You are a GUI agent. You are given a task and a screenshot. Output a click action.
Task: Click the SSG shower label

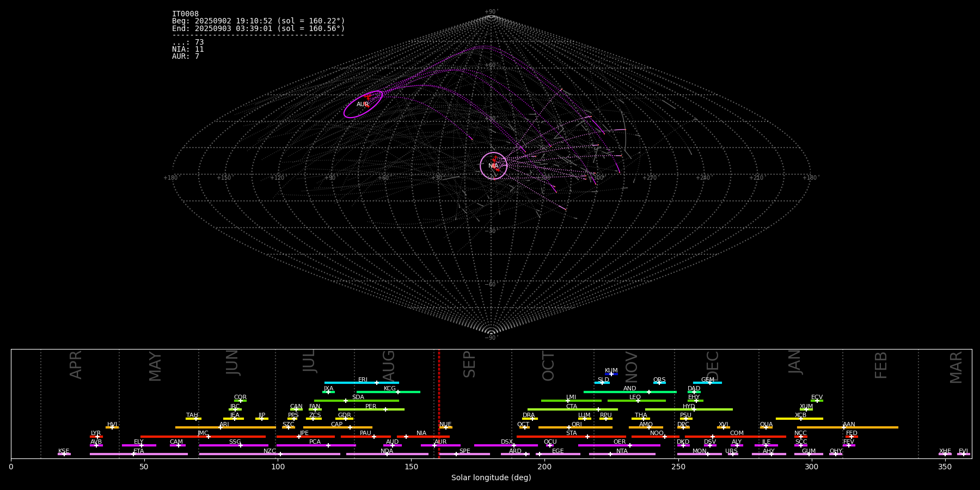(235, 442)
